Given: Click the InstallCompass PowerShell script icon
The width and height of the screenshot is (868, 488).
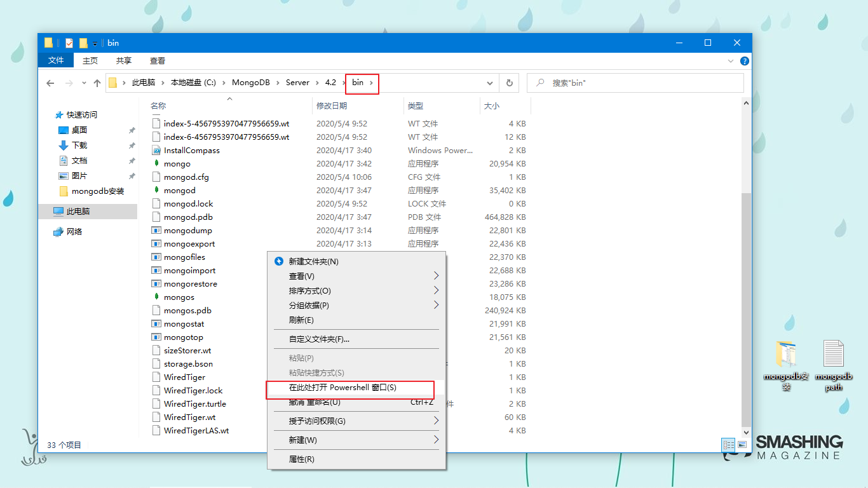Looking at the screenshot, I should point(157,150).
